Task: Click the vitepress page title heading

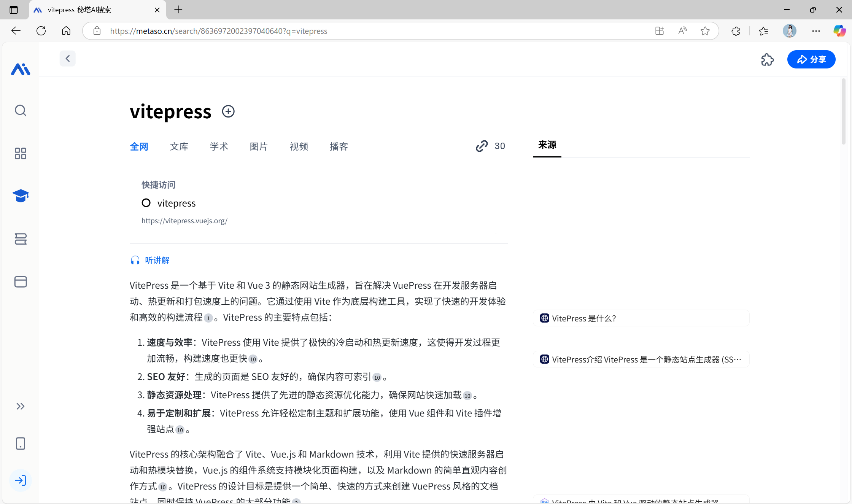Action: (170, 111)
